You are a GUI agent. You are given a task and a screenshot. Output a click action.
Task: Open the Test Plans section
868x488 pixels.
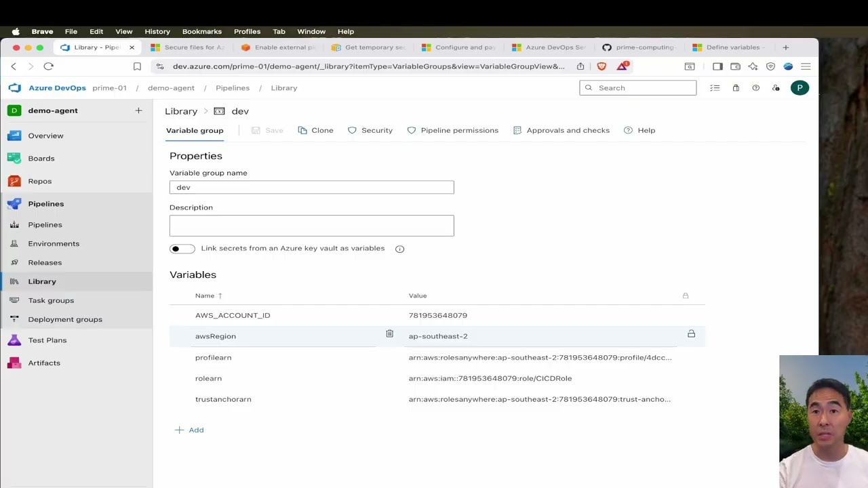tap(47, 340)
